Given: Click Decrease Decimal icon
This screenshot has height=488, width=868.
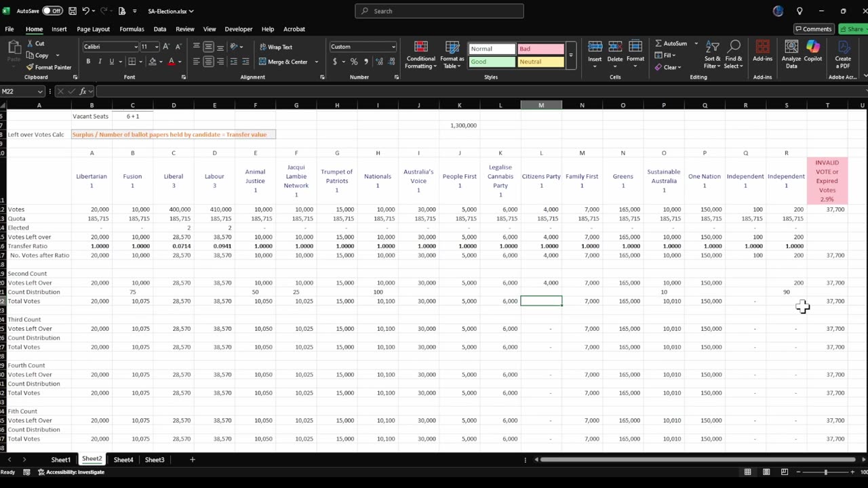Looking at the screenshot, I should pos(392,62).
